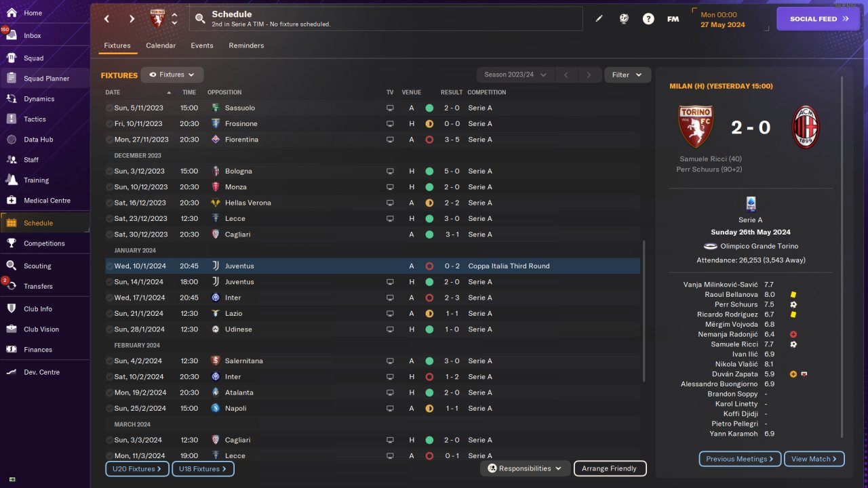Open the Inbox sidebar icon
This screenshot has height=488, width=868.
click(x=12, y=35)
